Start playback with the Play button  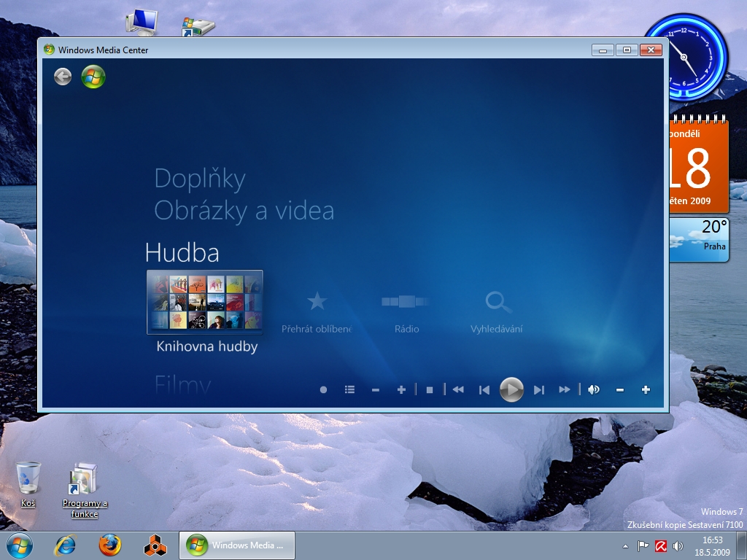click(x=511, y=389)
